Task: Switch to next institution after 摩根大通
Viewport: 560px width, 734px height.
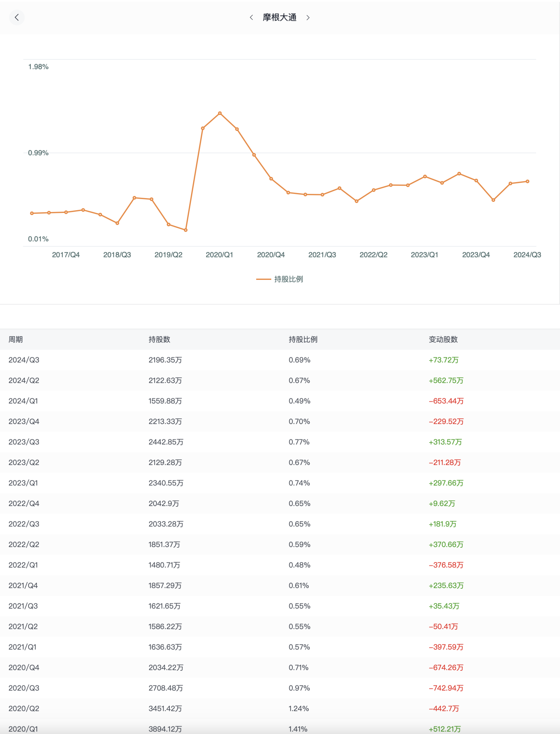Action: tap(308, 18)
